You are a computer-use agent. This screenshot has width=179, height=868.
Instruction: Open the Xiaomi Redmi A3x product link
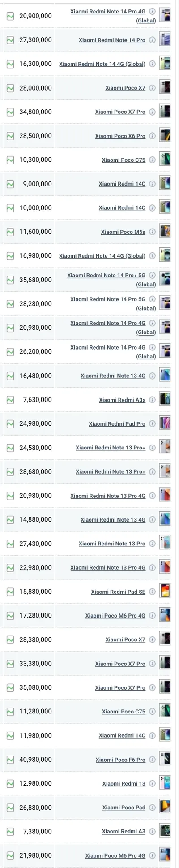122,400
